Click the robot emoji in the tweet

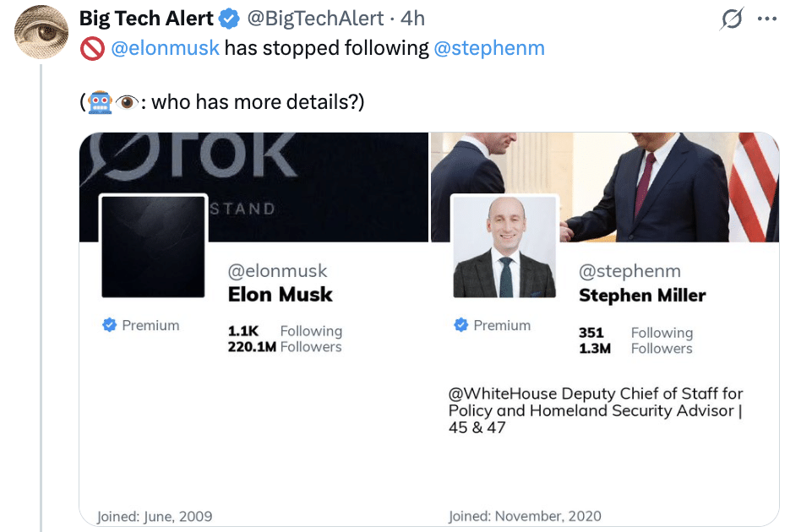pyautogui.click(x=100, y=103)
